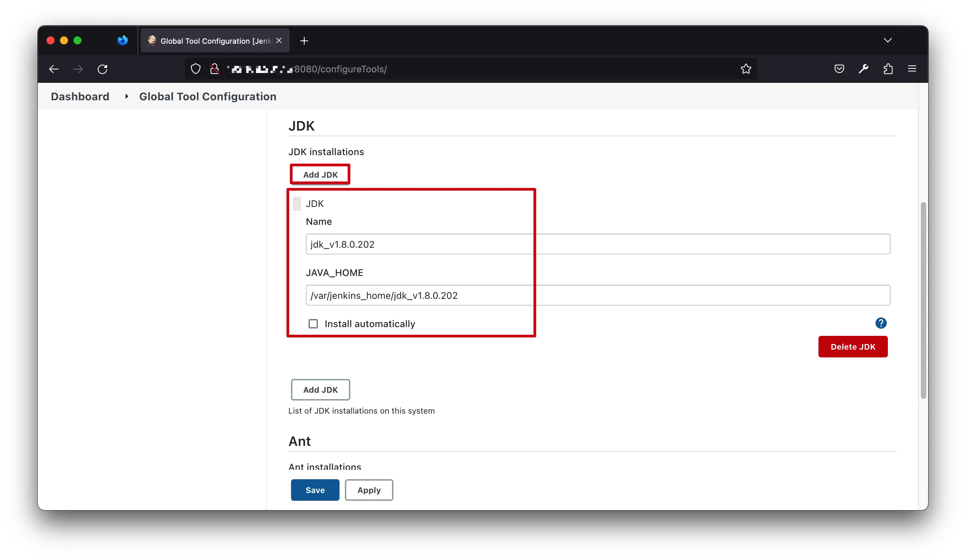Click the blue help question mark icon
Viewport: 966px width, 560px height.
click(x=880, y=323)
